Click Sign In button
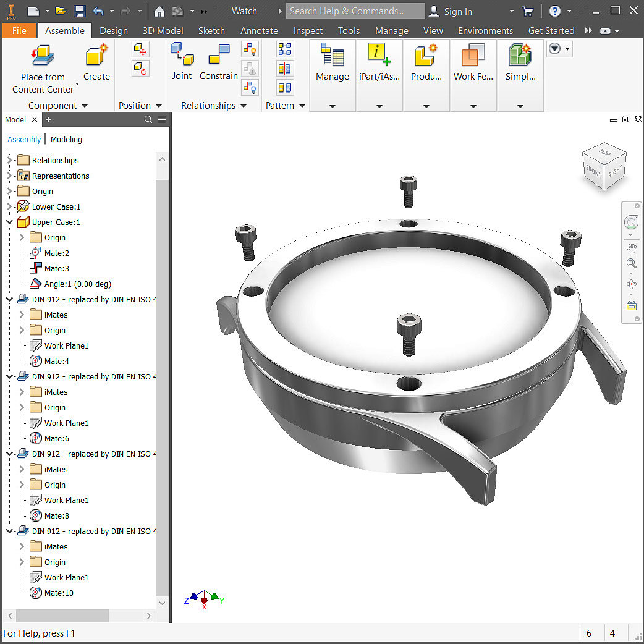Viewport: 644px width, 644px height. tap(457, 11)
